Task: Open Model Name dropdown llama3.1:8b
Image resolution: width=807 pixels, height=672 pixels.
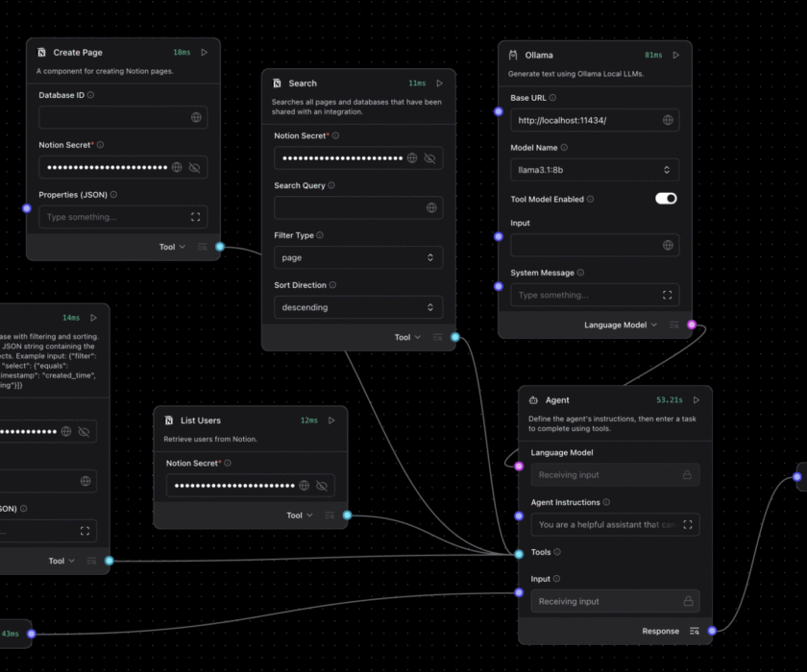Action: click(x=595, y=170)
